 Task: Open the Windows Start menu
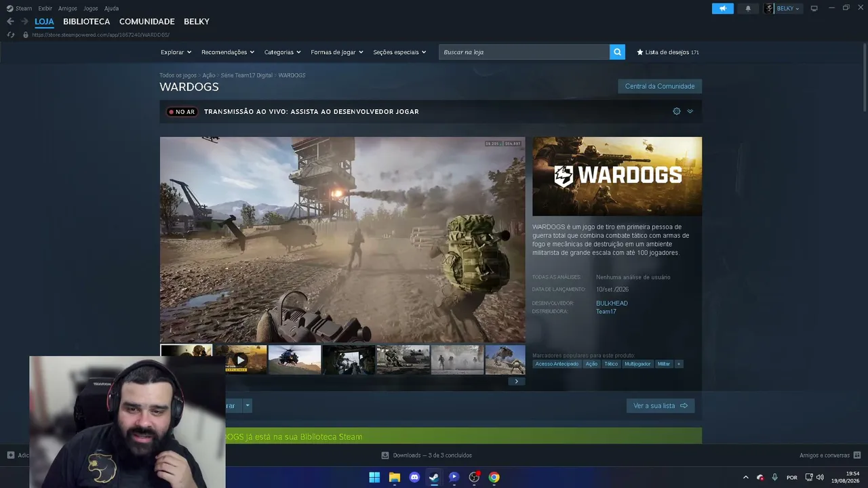click(x=374, y=477)
